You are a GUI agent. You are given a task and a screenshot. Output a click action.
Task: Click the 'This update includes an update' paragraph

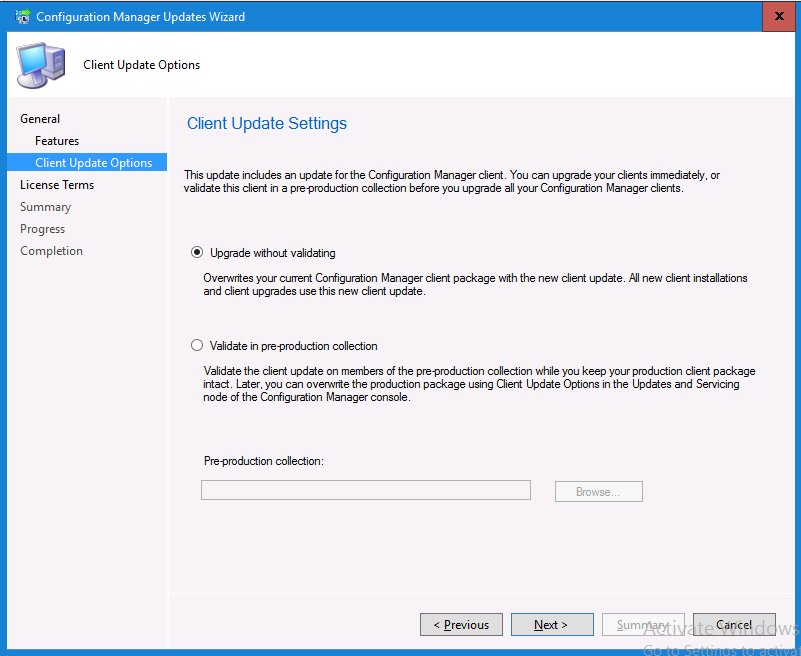tap(452, 181)
